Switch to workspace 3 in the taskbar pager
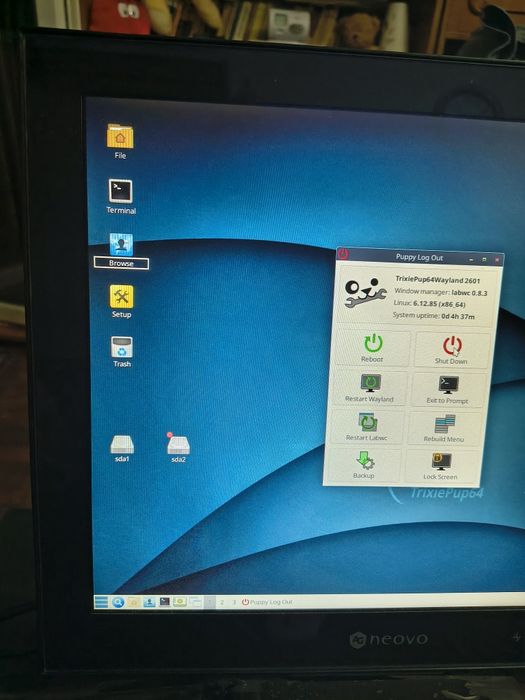Viewport: 525px width, 700px height. coord(233,602)
